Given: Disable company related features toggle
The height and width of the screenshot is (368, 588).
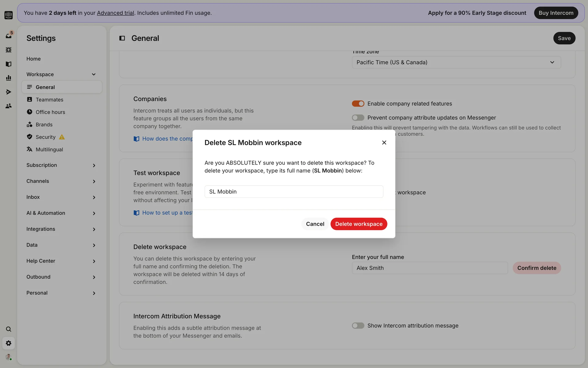Looking at the screenshot, I should [x=358, y=104].
